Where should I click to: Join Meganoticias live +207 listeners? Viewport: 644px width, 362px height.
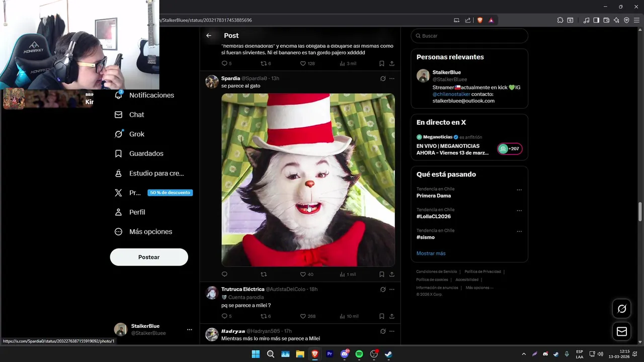click(x=510, y=149)
